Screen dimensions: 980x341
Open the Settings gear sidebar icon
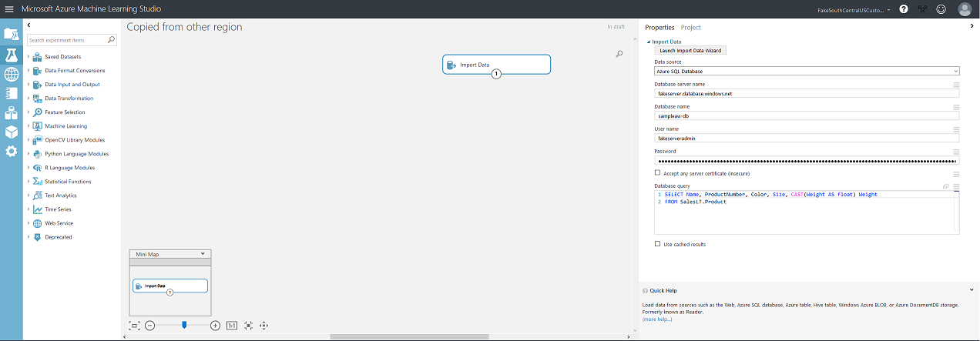click(x=11, y=151)
